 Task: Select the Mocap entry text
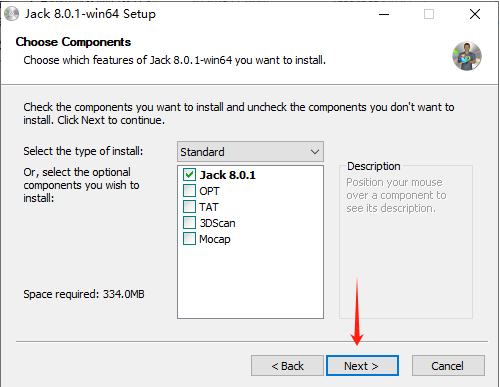(215, 239)
